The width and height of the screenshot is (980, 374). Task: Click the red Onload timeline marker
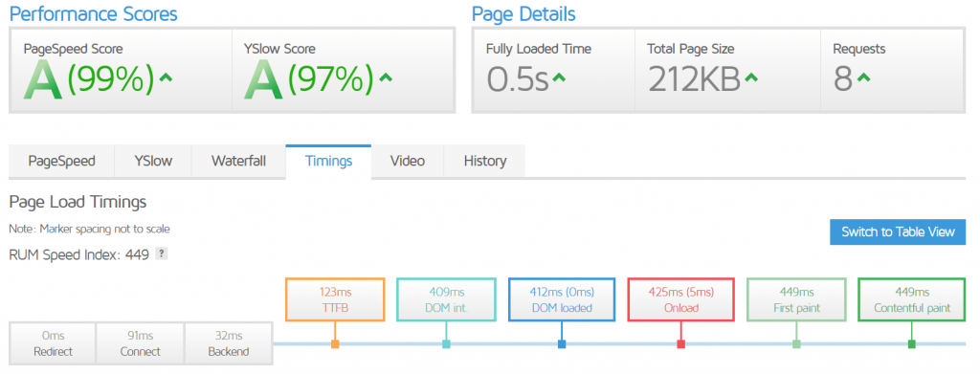pos(680,344)
